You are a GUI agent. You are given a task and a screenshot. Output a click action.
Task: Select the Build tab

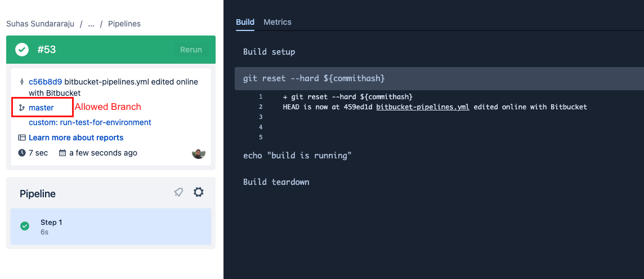(245, 22)
